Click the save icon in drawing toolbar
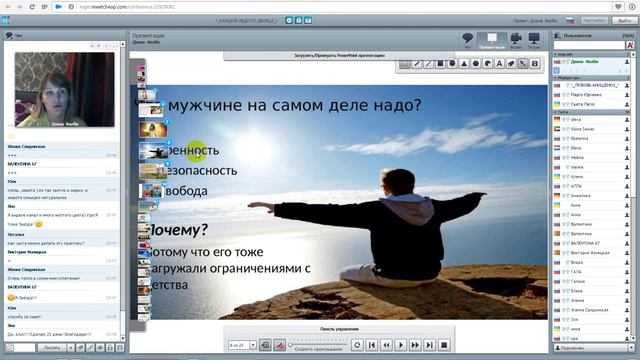The height and width of the screenshot is (360, 640). (535, 64)
